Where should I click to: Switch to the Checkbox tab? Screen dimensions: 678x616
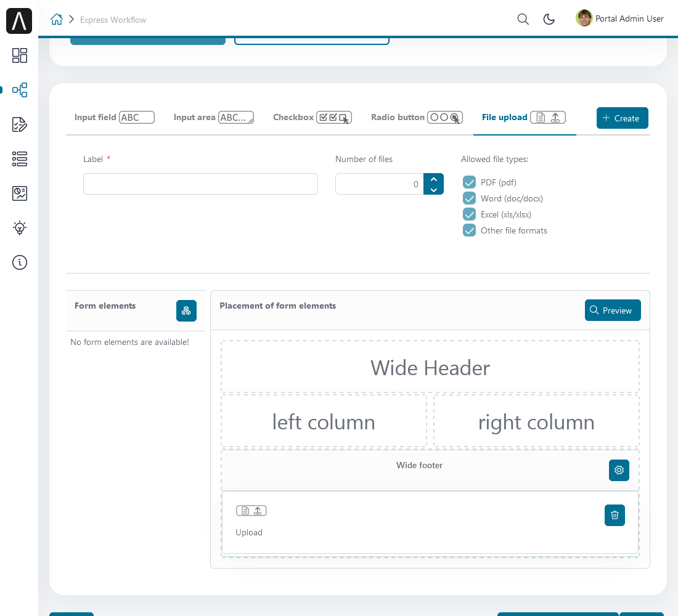(312, 118)
